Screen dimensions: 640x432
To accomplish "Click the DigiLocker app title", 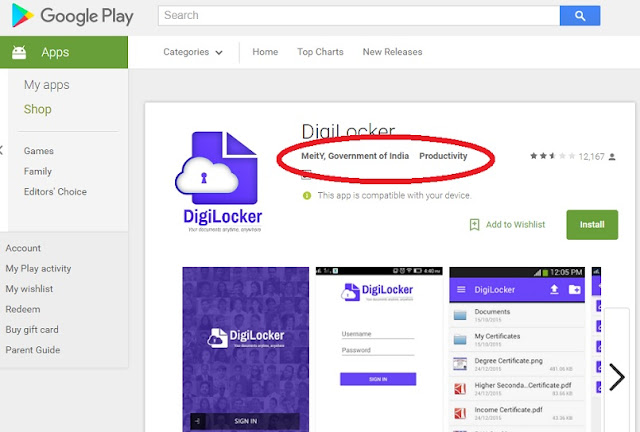I will (x=348, y=131).
